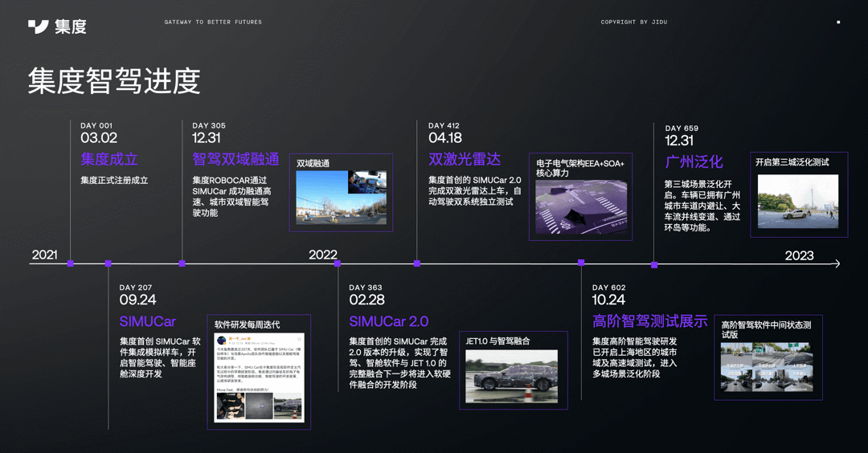Click the 集度成立 purple heading
This screenshot has height=453, width=868.
click(x=109, y=159)
